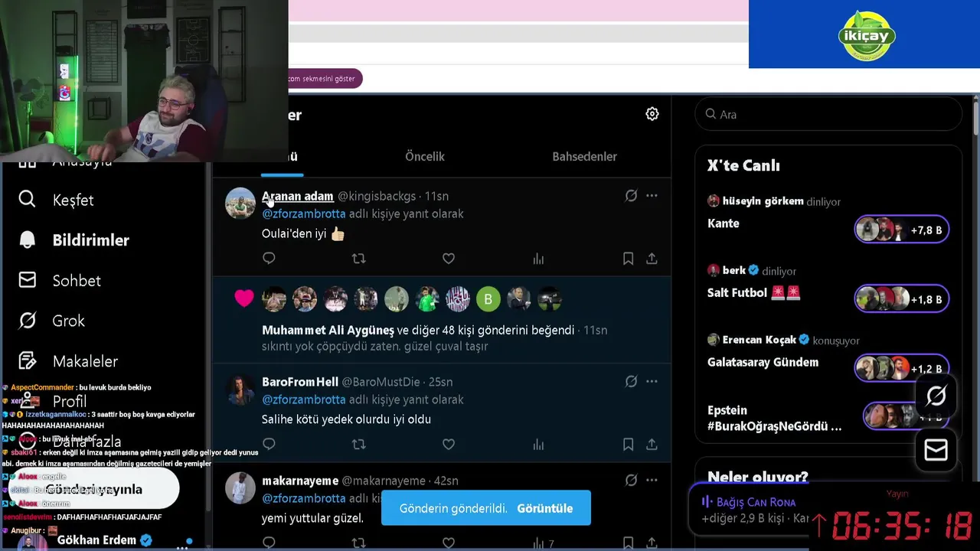Viewport: 980px width, 551px height.
Task: Open Gökhan Erdem account switcher
Action: 104,540
